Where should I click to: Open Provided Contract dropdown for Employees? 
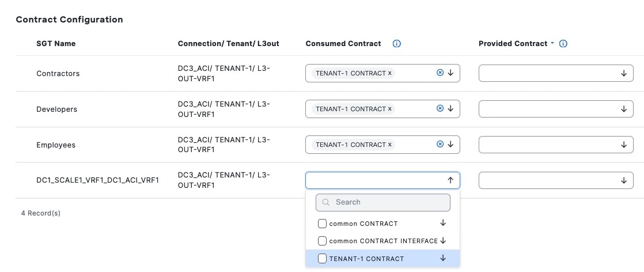click(x=623, y=145)
